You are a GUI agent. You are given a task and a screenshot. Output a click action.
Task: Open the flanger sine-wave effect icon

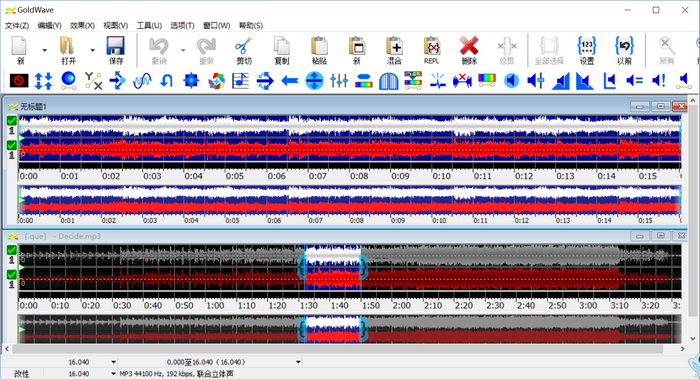[x=142, y=81]
